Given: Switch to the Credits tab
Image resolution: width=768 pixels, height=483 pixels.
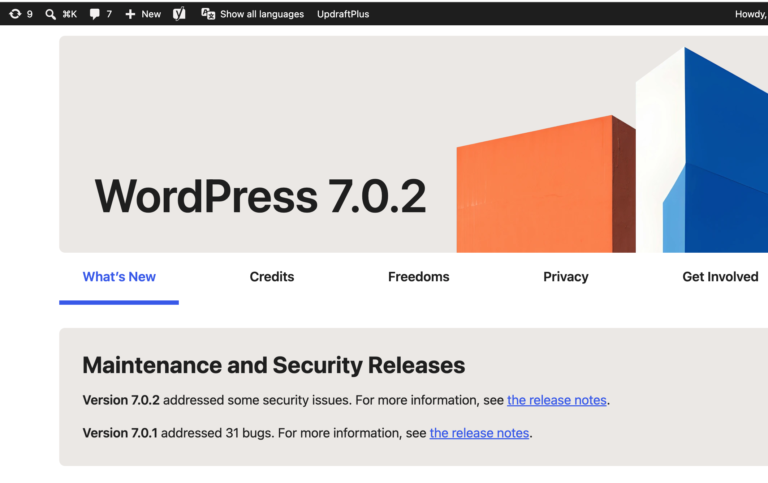Looking at the screenshot, I should (272, 277).
